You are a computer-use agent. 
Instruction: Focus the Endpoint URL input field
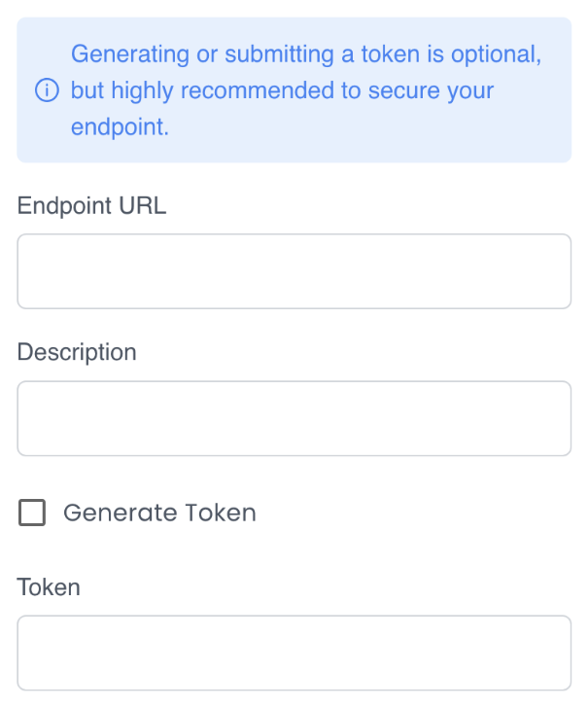(294, 271)
